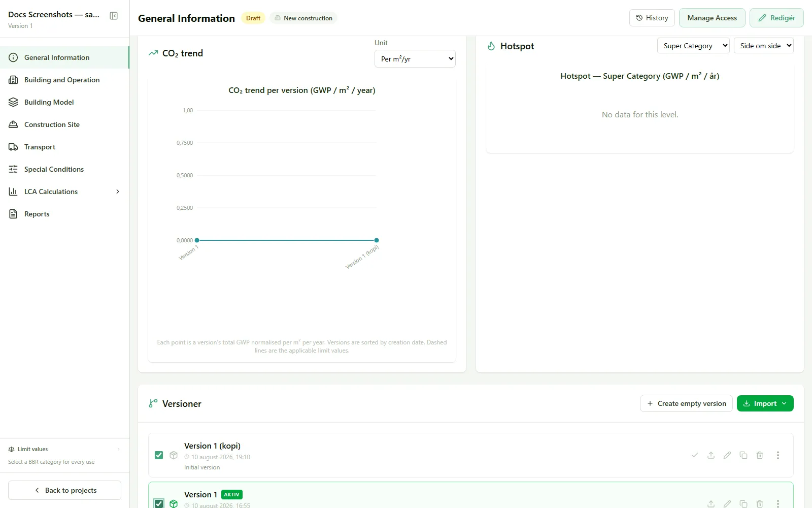This screenshot has height=508, width=812.
Task: Click "Select a BBR category for every use"
Action: coord(51,462)
